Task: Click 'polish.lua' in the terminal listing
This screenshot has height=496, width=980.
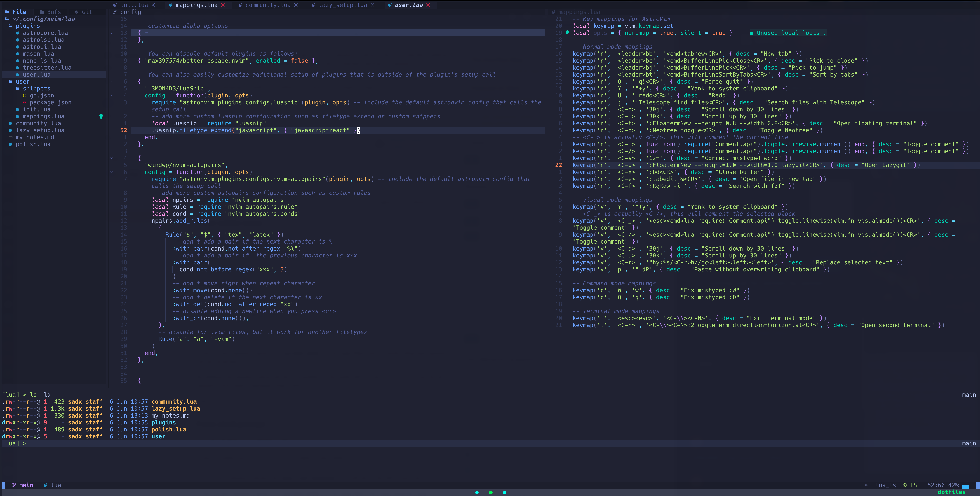Action: tap(169, 430)
